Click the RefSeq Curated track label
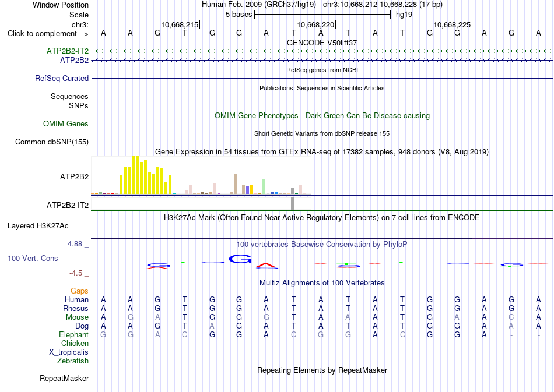554x392 pixels. (x=61, y=78)
